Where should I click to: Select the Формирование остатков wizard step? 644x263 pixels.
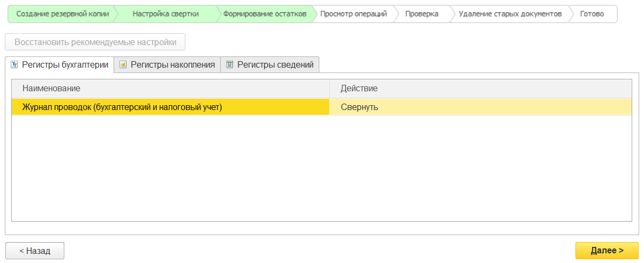(x=265, y=14)
